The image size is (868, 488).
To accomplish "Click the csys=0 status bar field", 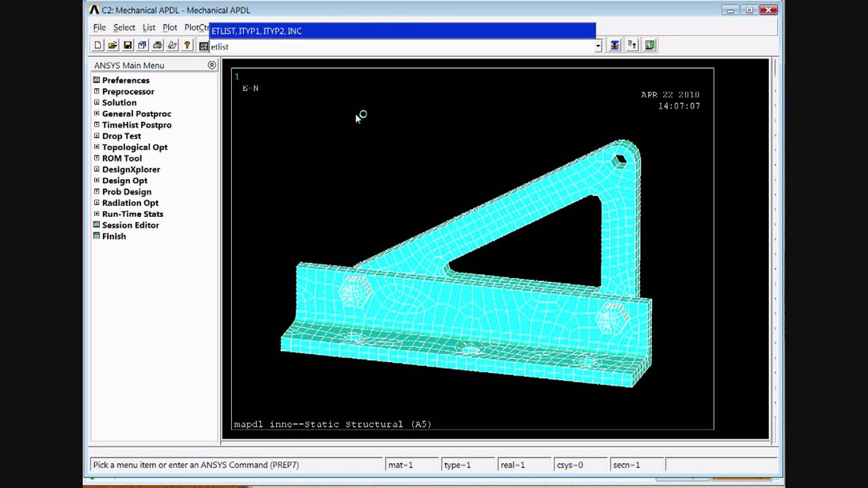I will click(x=580, y=465).
